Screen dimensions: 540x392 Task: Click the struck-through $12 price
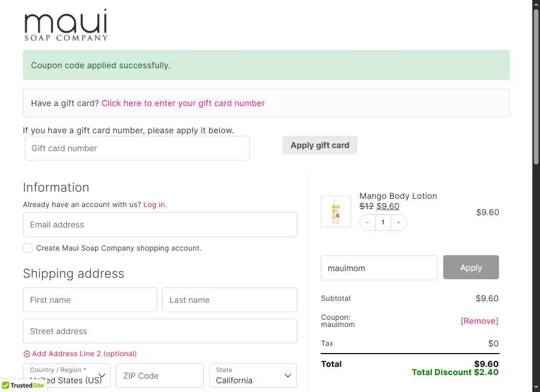pyautogui.click(x=366, y=207)
